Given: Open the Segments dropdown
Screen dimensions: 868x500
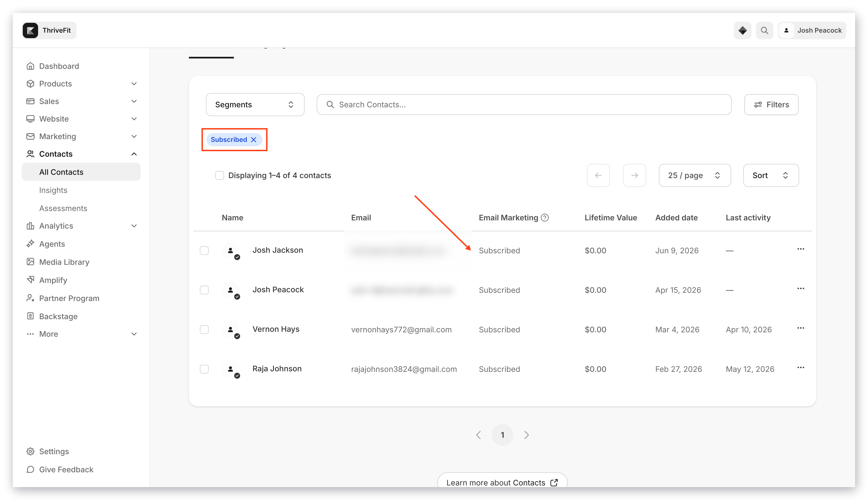Looking at the screenshot, I should [255, 104].
